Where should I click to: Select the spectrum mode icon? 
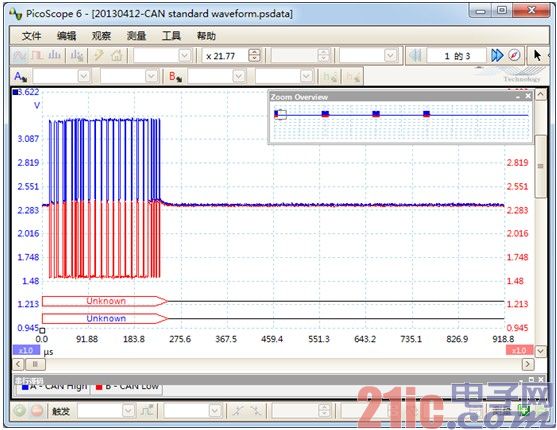coord(54,55)
